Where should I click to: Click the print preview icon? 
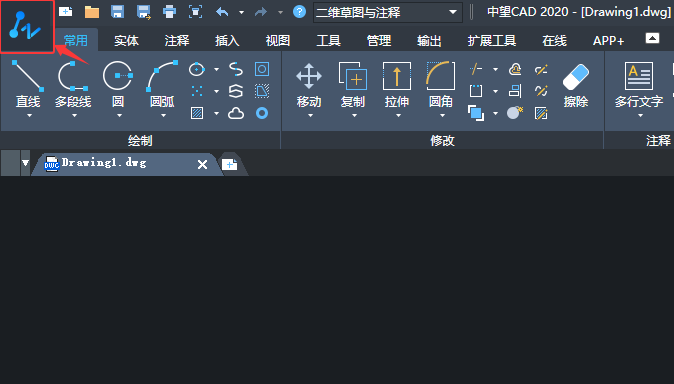(196, 12)
